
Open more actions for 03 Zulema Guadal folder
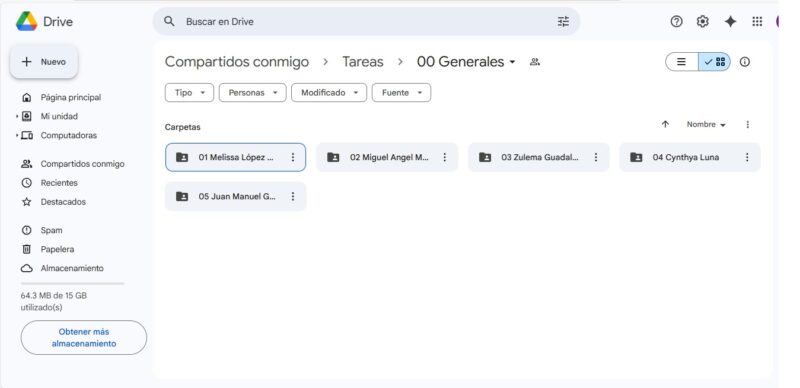coord(595,157)
